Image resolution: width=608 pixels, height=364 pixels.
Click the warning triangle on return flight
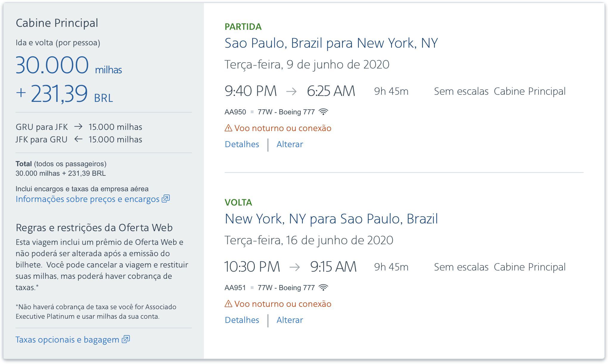click(228, 304)
